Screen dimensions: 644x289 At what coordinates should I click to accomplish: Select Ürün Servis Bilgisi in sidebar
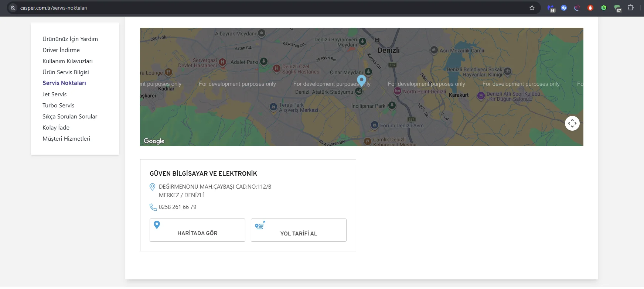pyautogui.click(x=66, y=72)
